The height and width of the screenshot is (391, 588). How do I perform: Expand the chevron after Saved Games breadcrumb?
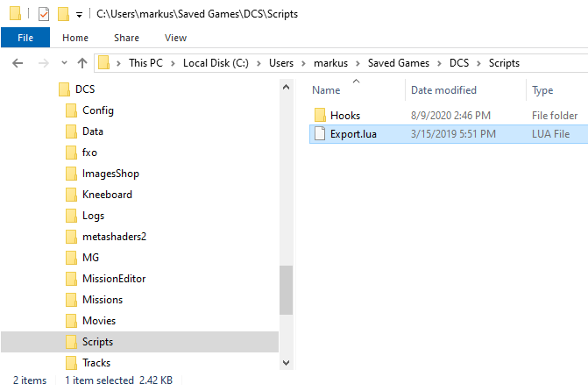coord(439,63)
